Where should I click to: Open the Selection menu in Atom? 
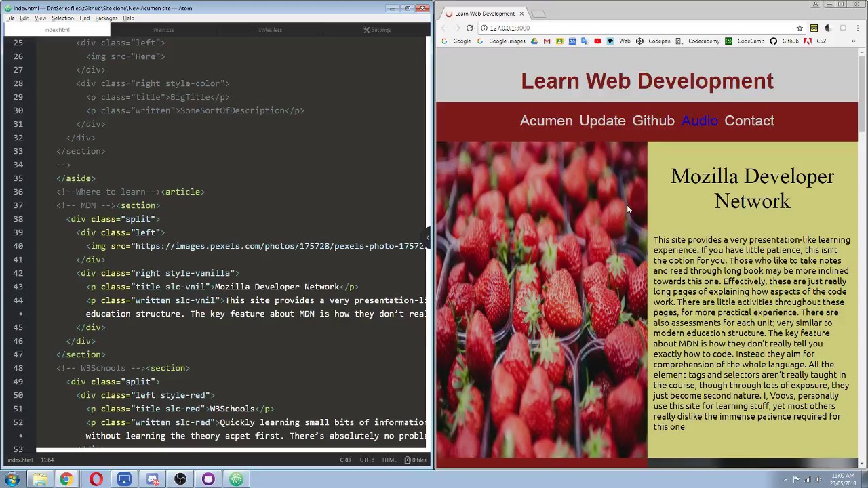click(x=62, y=18)
